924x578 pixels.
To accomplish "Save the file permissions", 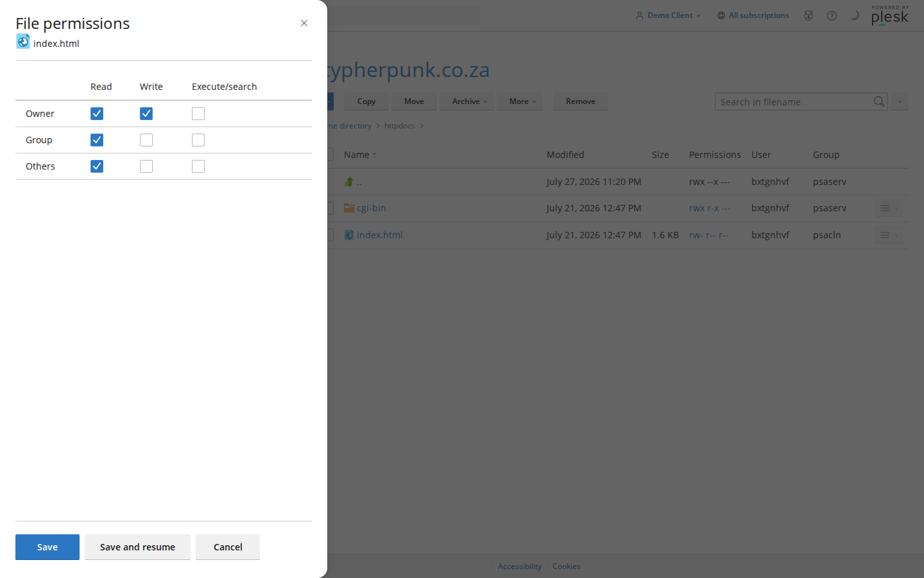I will point(47,547).
